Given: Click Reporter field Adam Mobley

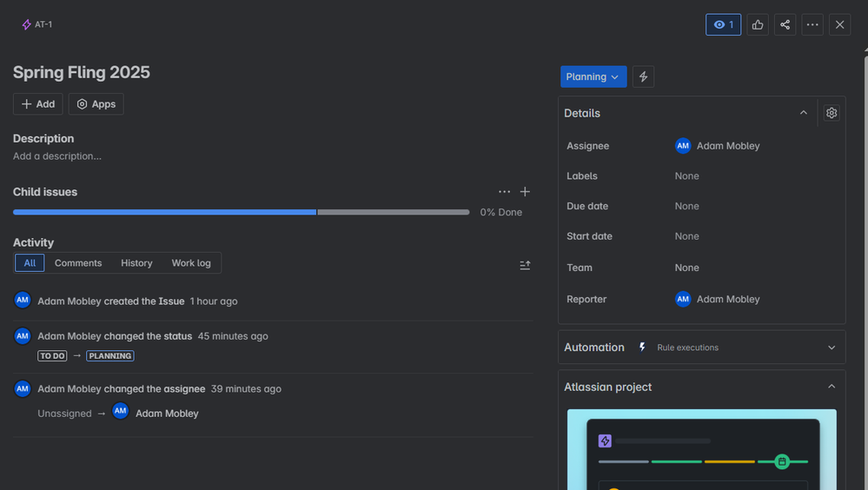Looking at the screenshot, I should 718,299.
